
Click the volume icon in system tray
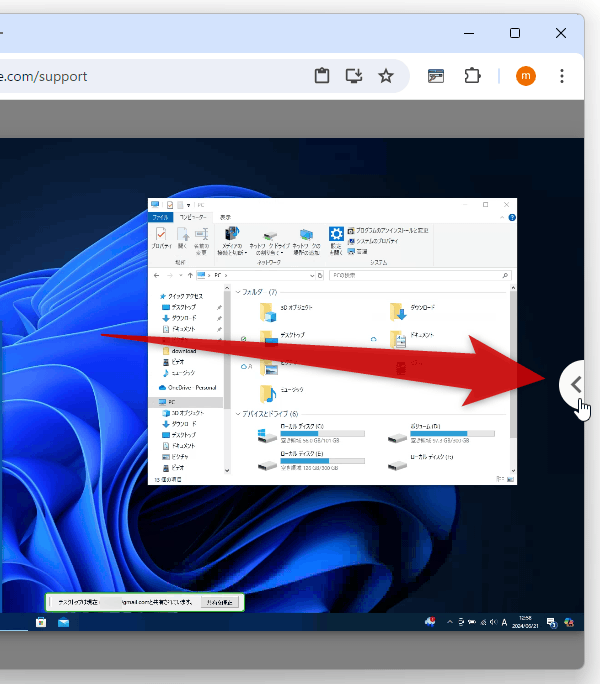tap(494, 622)
